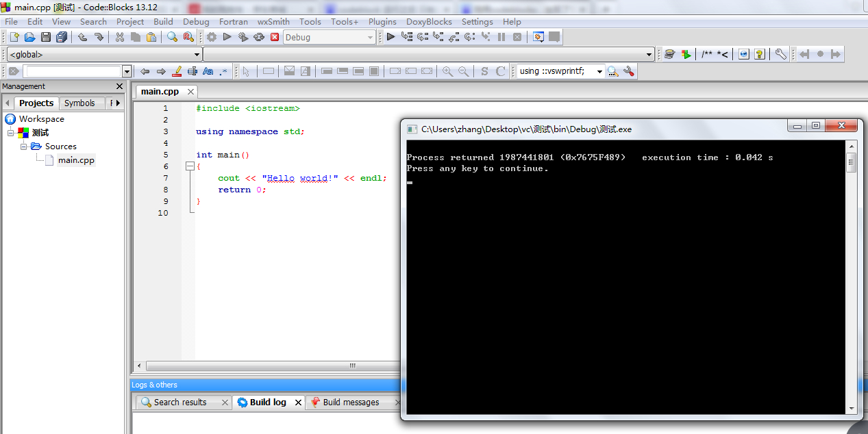
Task: Click the New file toolbar icon
Action: coord(13,37)
